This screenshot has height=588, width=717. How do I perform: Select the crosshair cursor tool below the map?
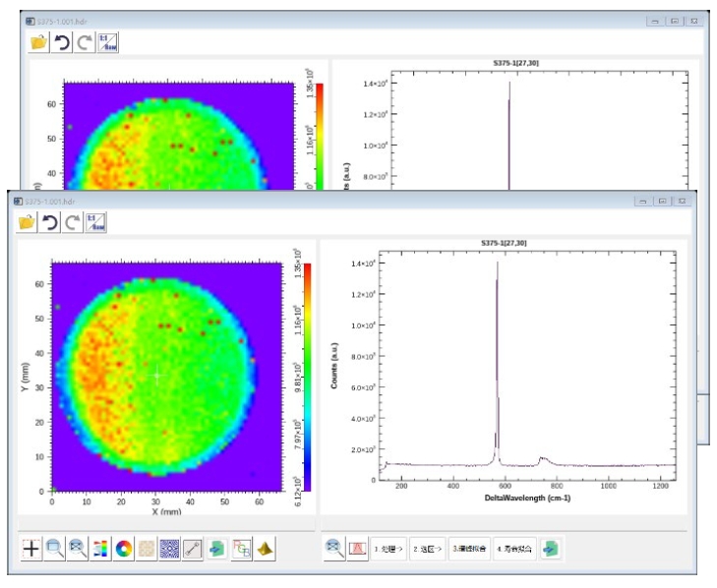coord(31,549)
